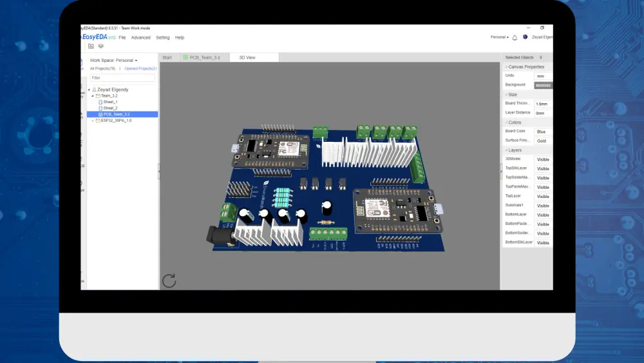The height and width of the screenshot is (363, 644).
Task: Toggle BottomSolder layer Visible setting
Action: pos(543,233)
